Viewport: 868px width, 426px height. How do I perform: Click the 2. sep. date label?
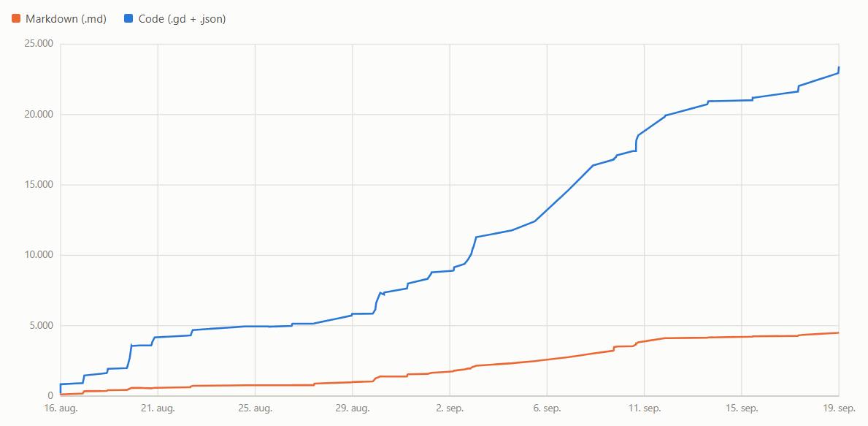pos(450,408)
